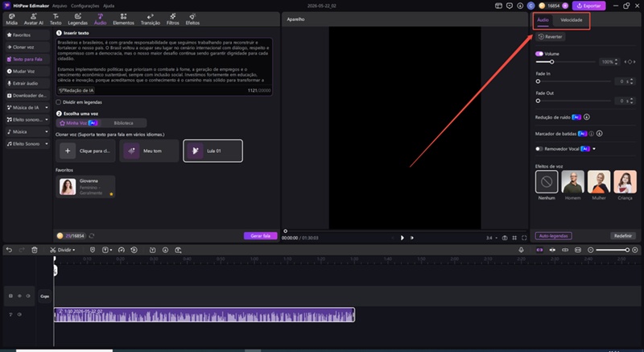Select the Giovanna favorite voice card
Image resolution: width=644 pixels, height=352 pixels.
(85, 187)
